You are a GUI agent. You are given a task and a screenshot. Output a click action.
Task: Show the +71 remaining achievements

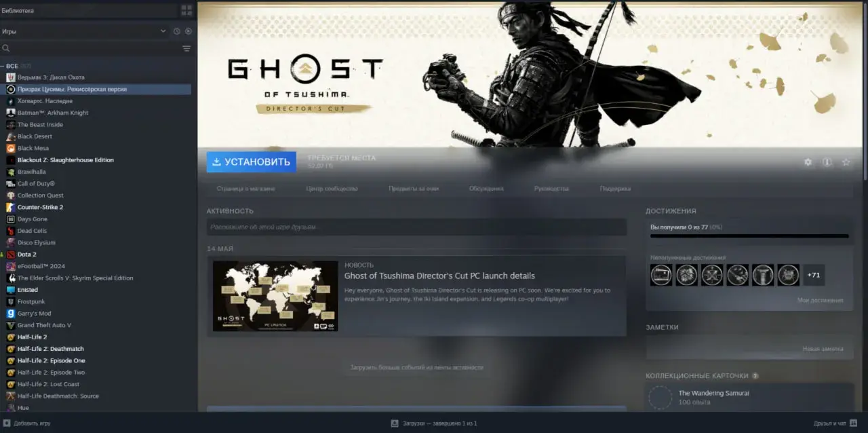pos(814,275)
